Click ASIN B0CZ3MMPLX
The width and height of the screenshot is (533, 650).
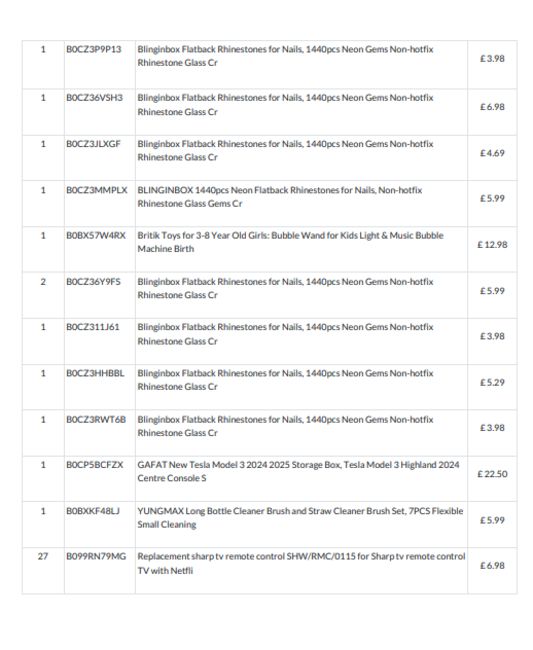tap(97, 190)
